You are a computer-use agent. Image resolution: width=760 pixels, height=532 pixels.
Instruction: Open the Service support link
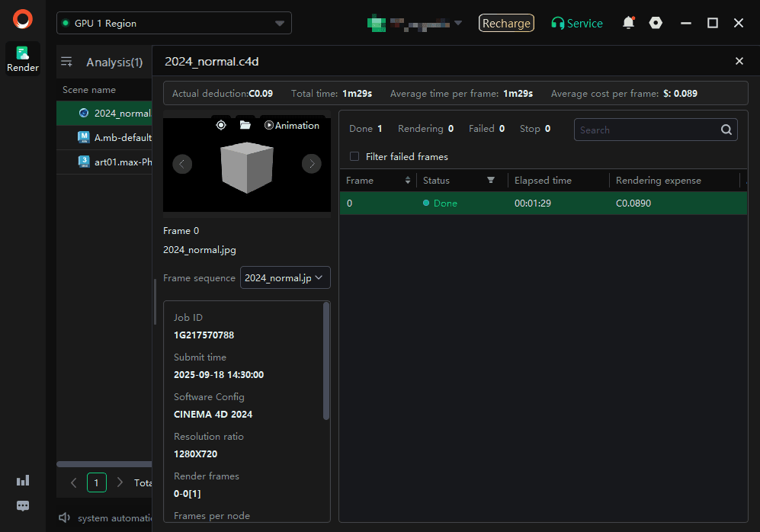pyautogui.click(x=577, y=23)
